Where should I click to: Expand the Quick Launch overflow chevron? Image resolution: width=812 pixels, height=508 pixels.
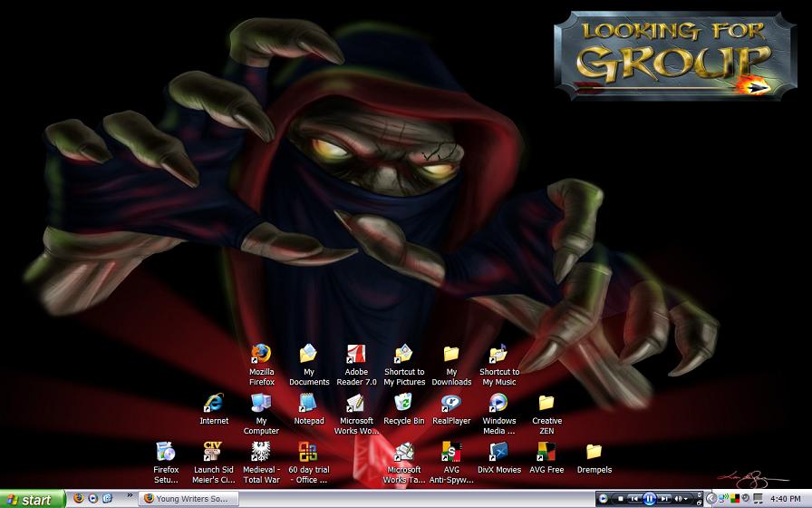[130, 496]
